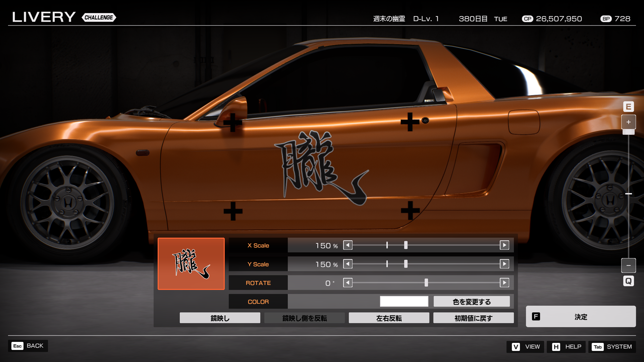Click 初期値に戻す reset button
Image resolution: width=644 pixels, height=362 pixels.
coord(473,318)
